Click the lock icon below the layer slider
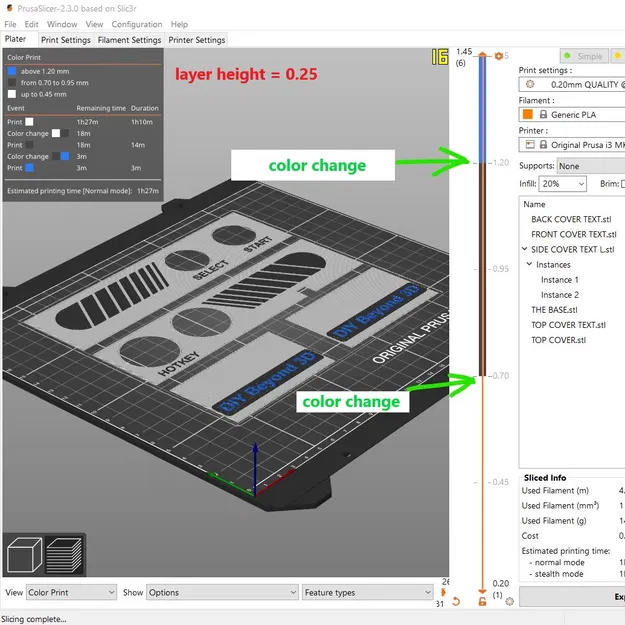This screenshot has height=625, width=625. 482,601
